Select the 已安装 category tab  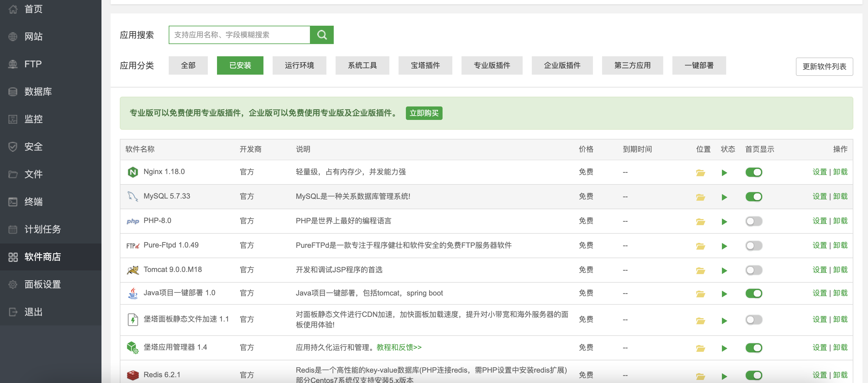pos(240,65)
